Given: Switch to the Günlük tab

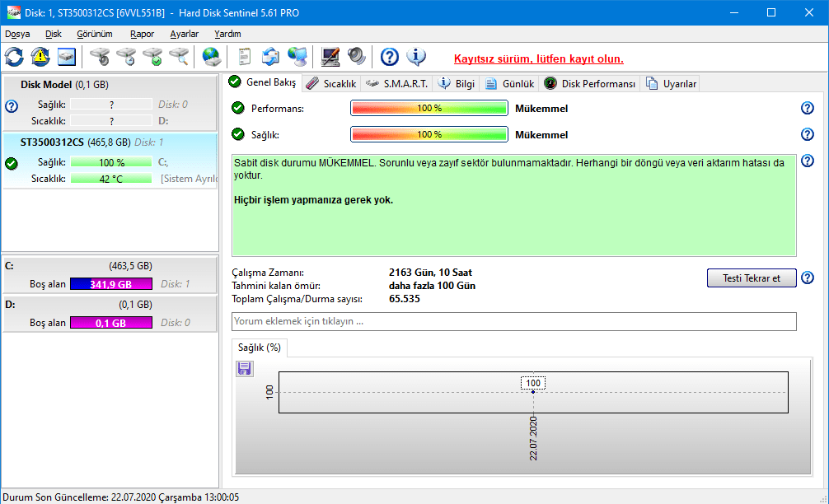Looking at the screenshot, I should tap(509, 83).
